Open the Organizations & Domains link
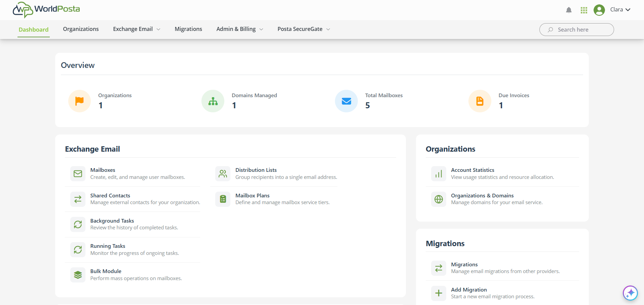 (x=482, y=196)
